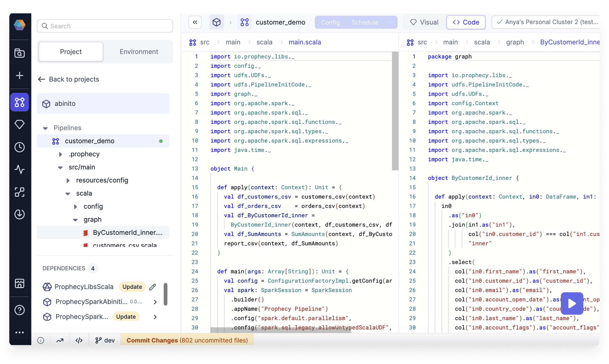This screenshot has width=609, height=364.
Task: Click Back to projects link
Action: point(69,79)
